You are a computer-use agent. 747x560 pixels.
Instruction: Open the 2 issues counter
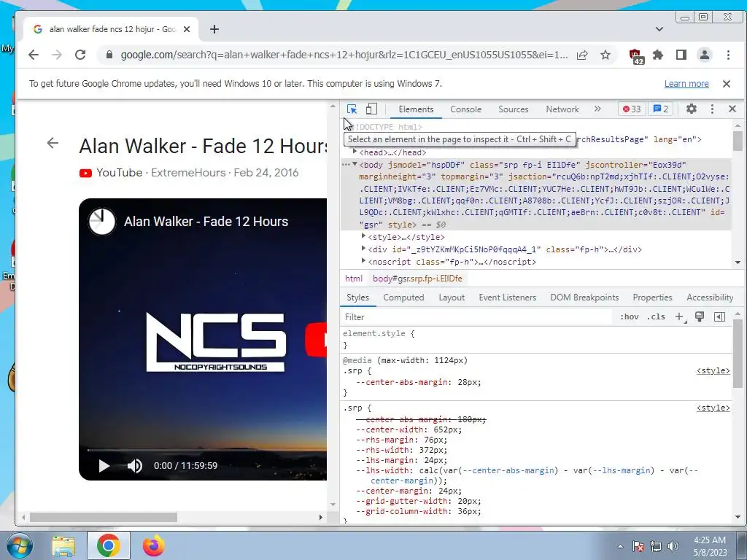(x=660, y=109)
